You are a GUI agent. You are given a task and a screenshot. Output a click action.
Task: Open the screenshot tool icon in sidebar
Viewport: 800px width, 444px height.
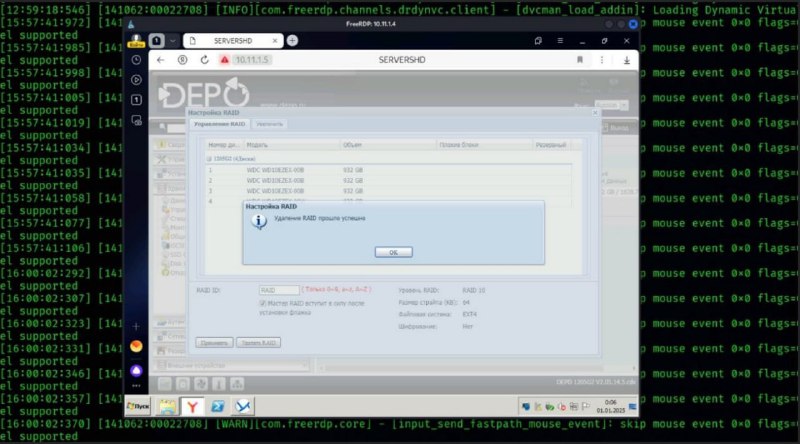pos(136,120)
